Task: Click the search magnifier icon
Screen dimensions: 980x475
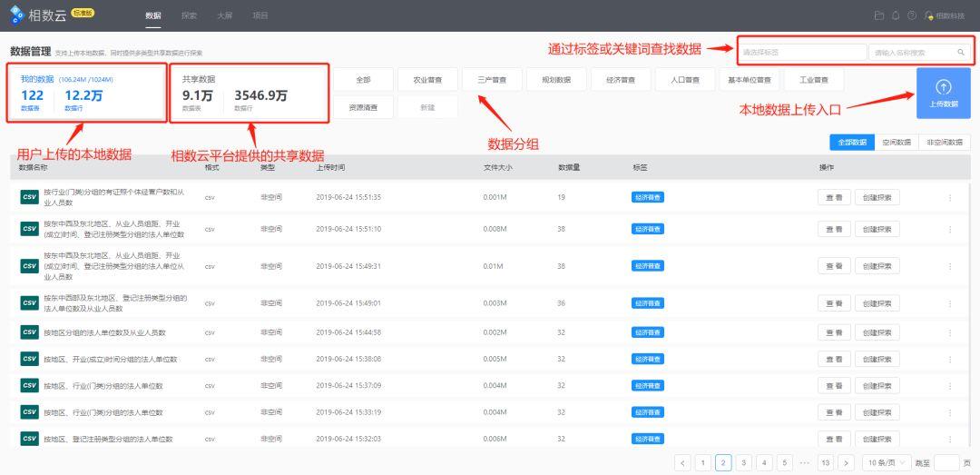Action: point(961,53)
